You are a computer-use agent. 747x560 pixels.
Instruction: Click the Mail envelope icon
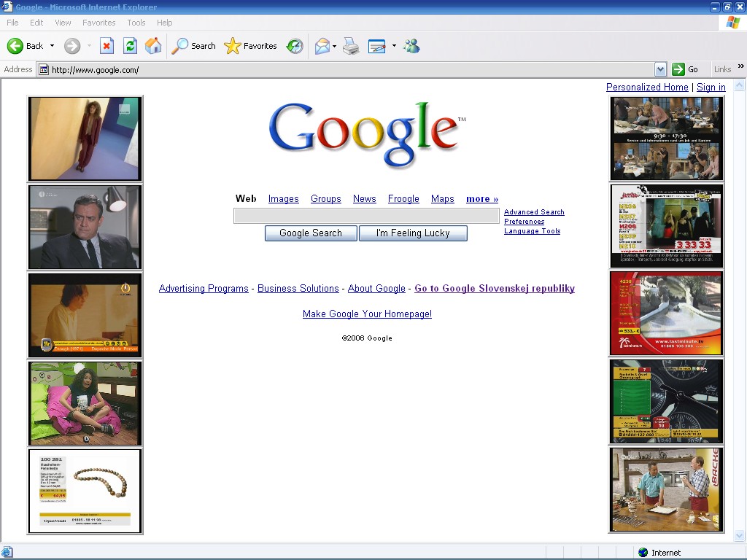322,46
